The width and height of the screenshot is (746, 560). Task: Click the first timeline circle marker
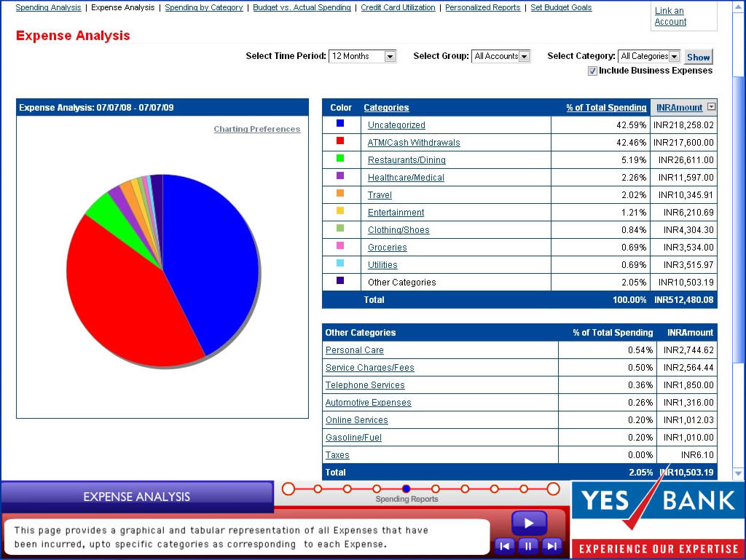pyautogui.click(x=288, y=489)
